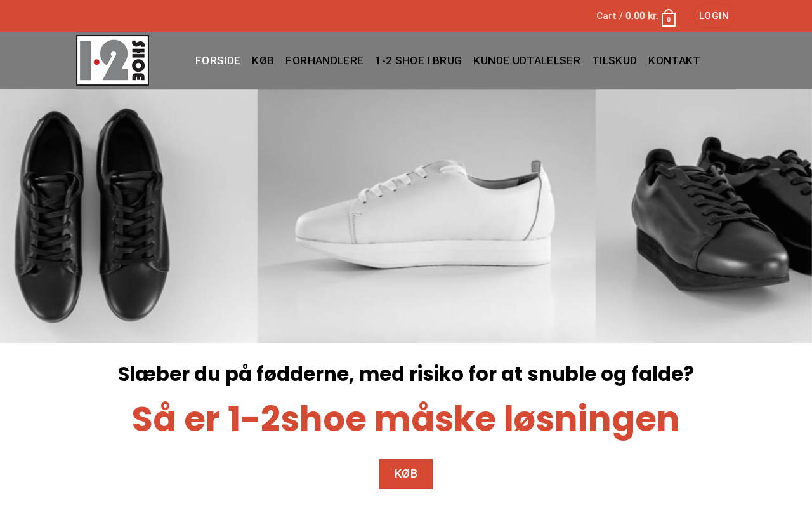Screen dimensions: 812x508
Task: Open the 1-2 SHOE I BRUG page
Action: (418, 60)
